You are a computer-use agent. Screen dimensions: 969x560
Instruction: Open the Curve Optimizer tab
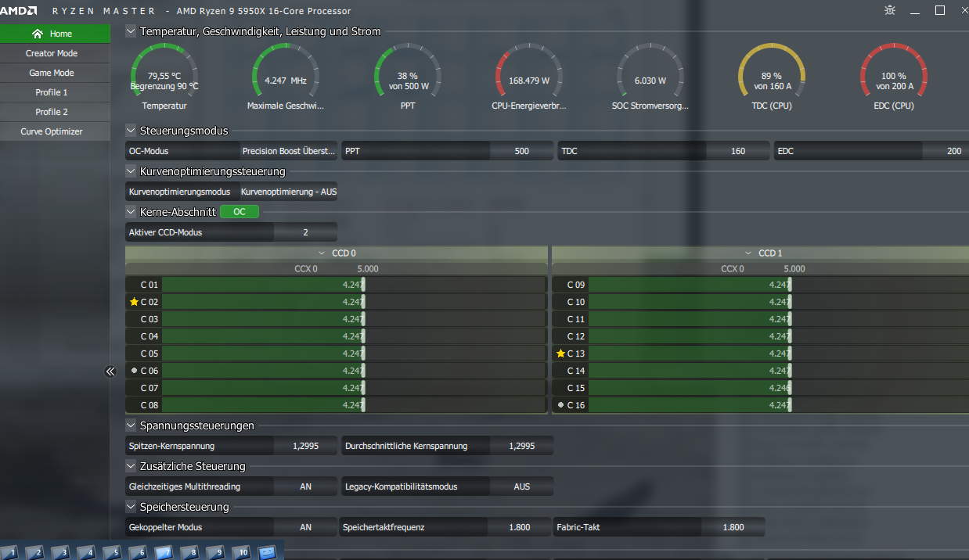pyautogui.click(x=55, y=131)
